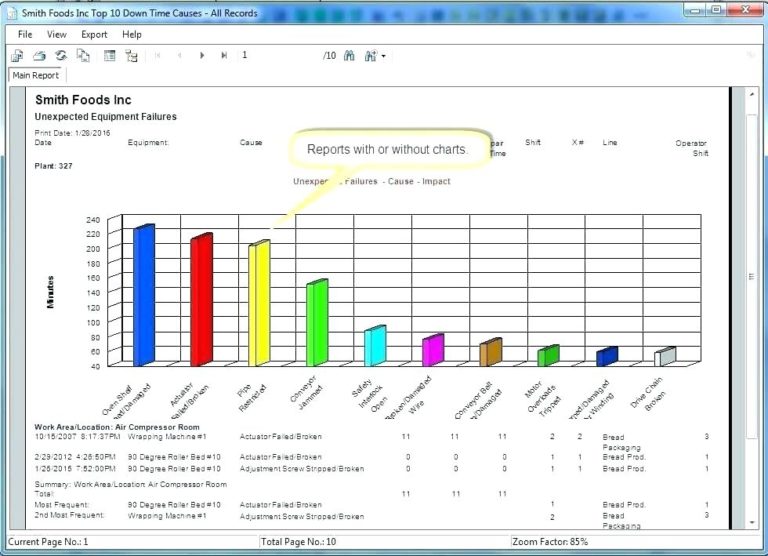This screenshot has height=556, width=768.
Task: Click 'Adjustment Screw Stripped/Broken' in 1/26/2016 row
Action: click(302, 469)
